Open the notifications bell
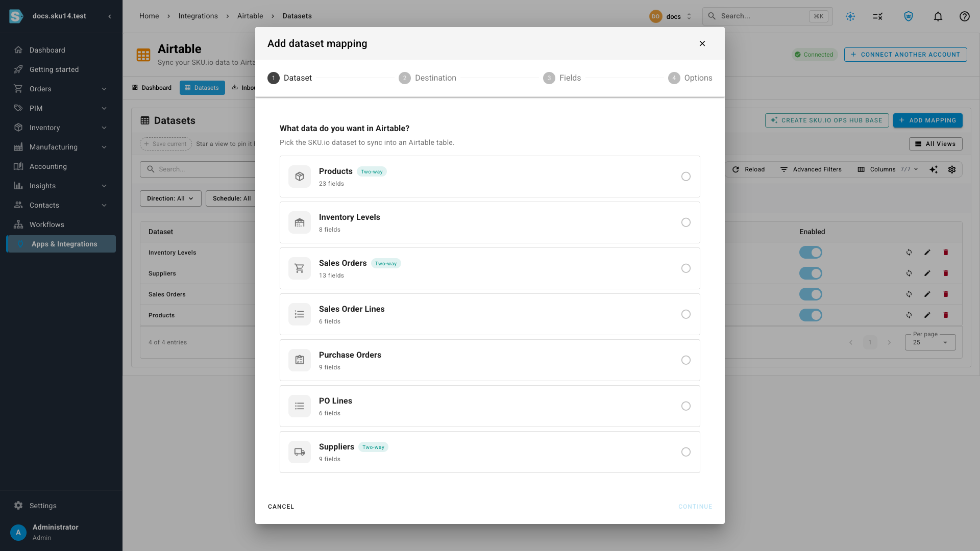Image resolution: width=980 pixels, height=551 pixels. (938, 16)
